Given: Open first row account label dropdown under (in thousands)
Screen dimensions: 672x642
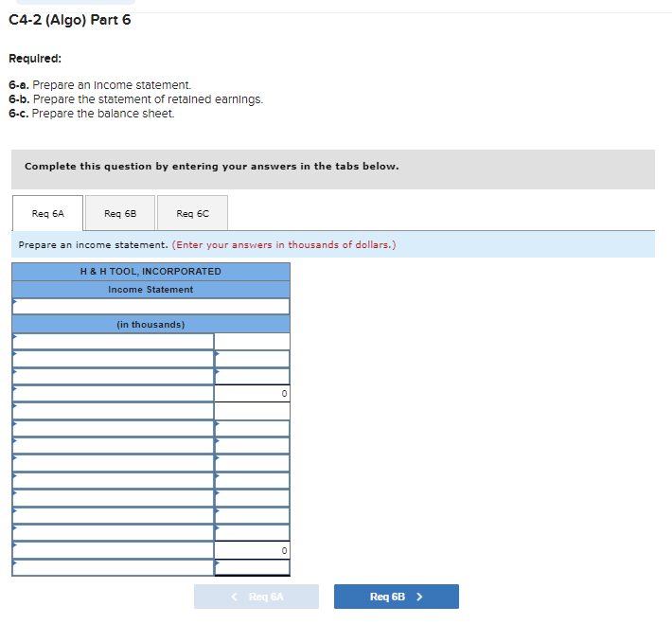Looking at the screenshot, I should pyautogui.click(x=114, y=342).
